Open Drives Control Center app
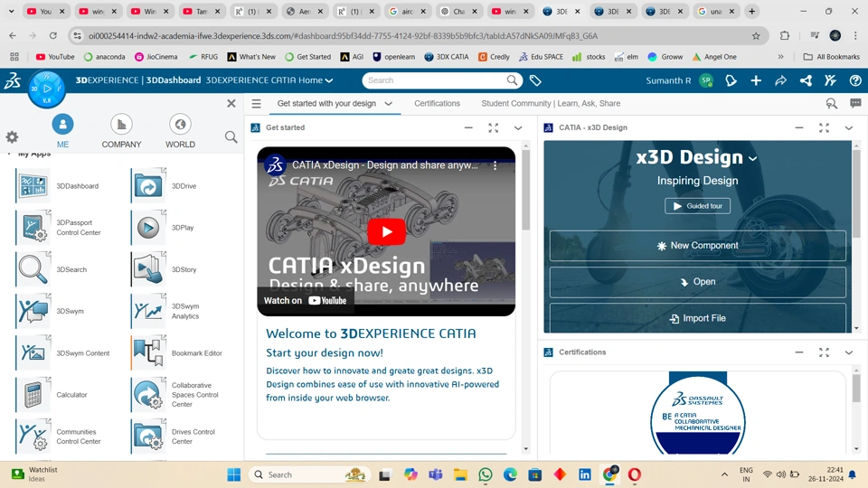Screen dimensions: 868x488 (148, 436)
